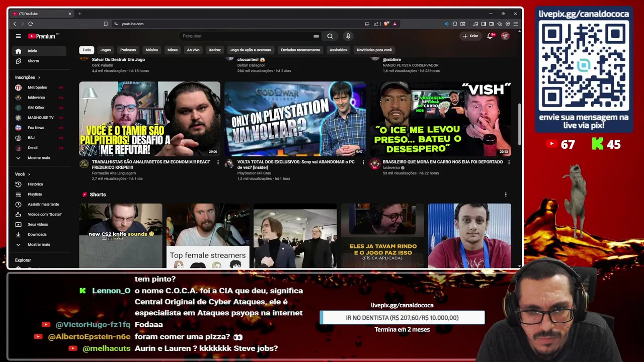
Task: Open the YouTube hamburger guide menu
Action: coord(18,36)
